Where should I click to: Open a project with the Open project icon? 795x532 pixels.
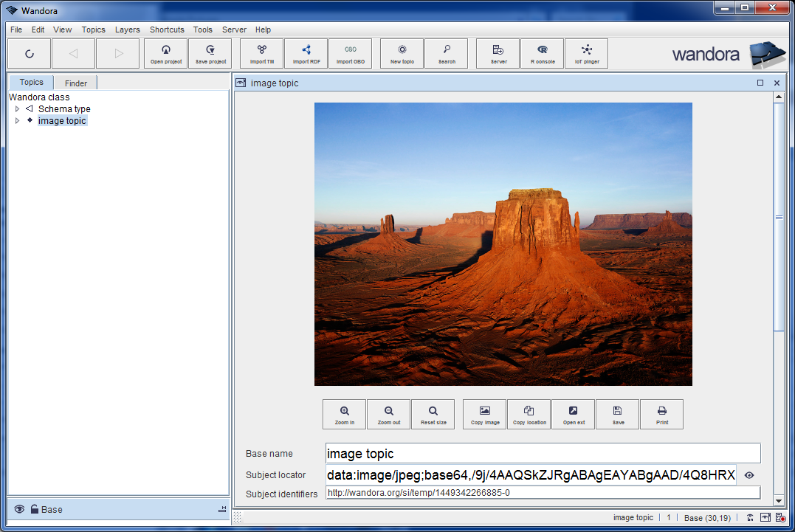pos(165,53)
